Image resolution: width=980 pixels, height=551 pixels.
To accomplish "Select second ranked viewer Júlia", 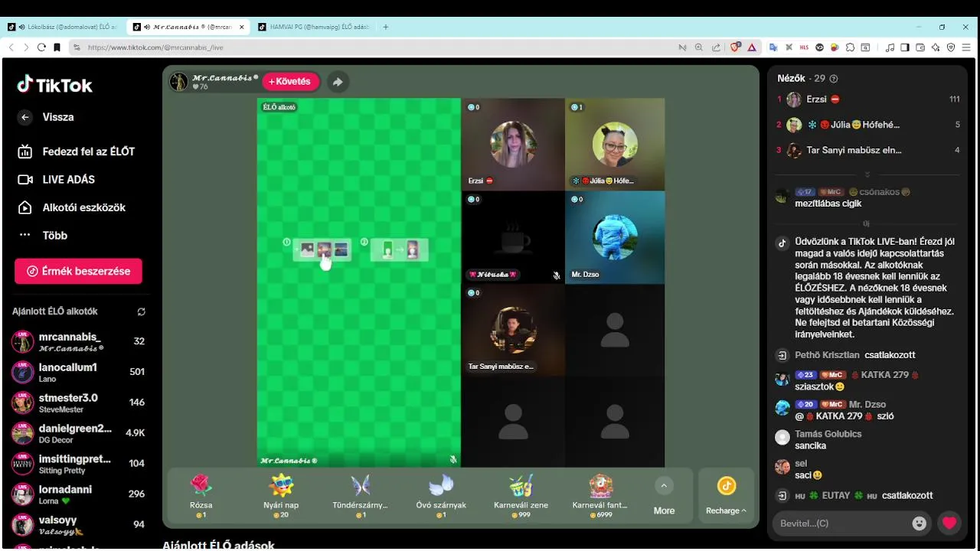I will pyautogui.click(x=868, y=125).
